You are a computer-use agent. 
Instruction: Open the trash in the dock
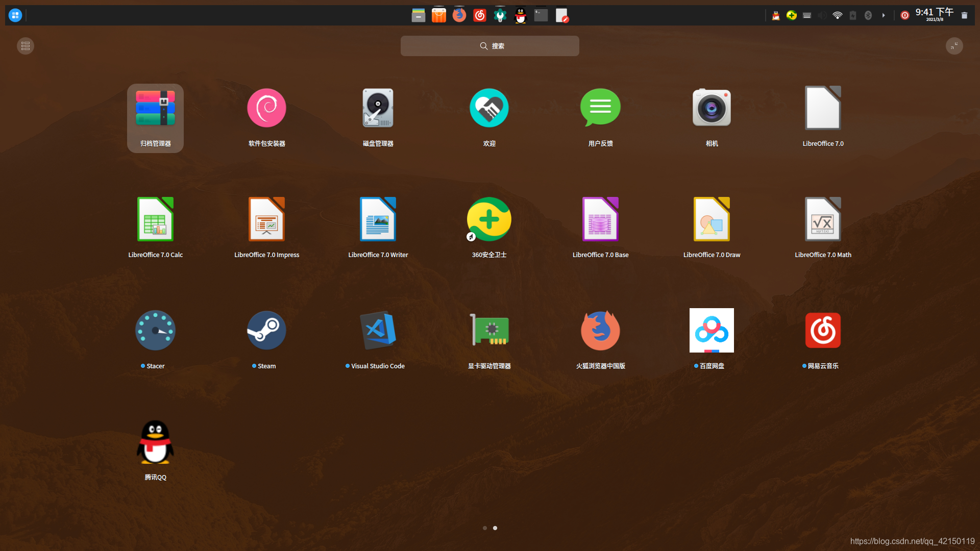(x=964, y=15)
